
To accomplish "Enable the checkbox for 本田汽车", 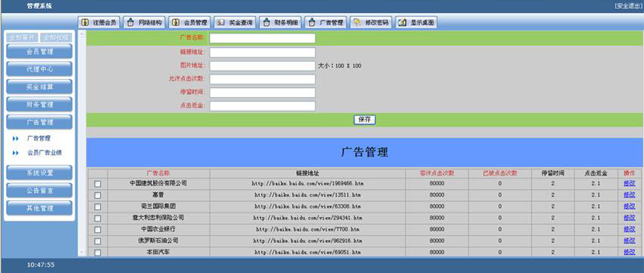I will tap(98, 253).
